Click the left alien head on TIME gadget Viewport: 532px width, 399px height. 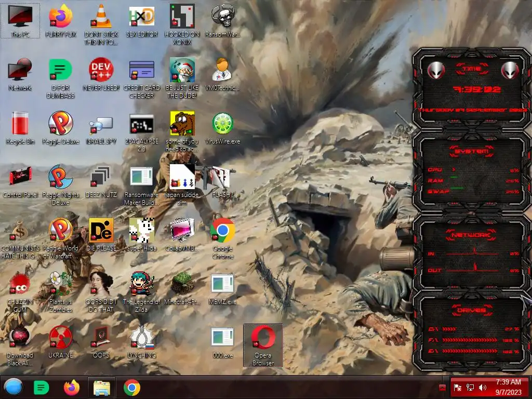(436, 70)
